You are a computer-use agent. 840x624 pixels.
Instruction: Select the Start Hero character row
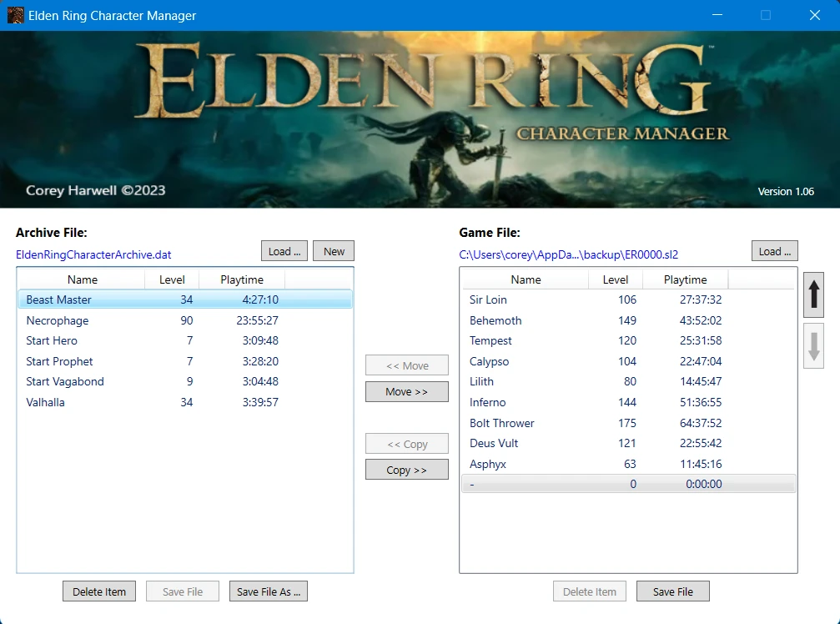(185, 340)
